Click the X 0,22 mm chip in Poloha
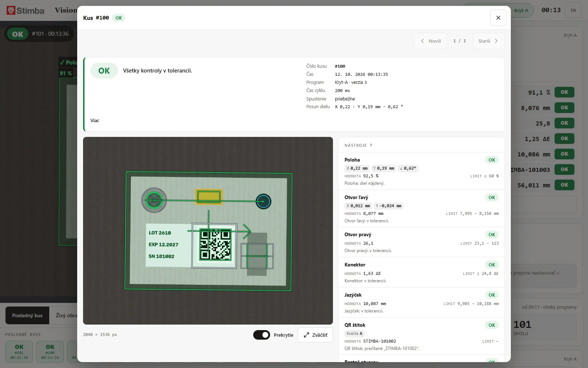This screenshot has width=588, height=368. [357, 168]
